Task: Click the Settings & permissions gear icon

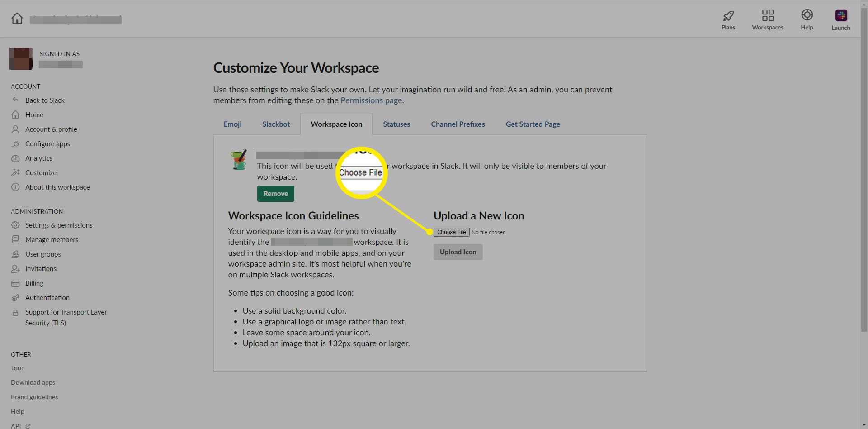Action: (15, 225)
